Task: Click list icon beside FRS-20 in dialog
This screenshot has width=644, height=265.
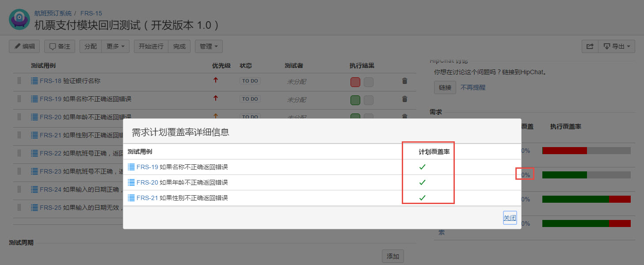Action: pyautogui.click(x=131, y=182)
